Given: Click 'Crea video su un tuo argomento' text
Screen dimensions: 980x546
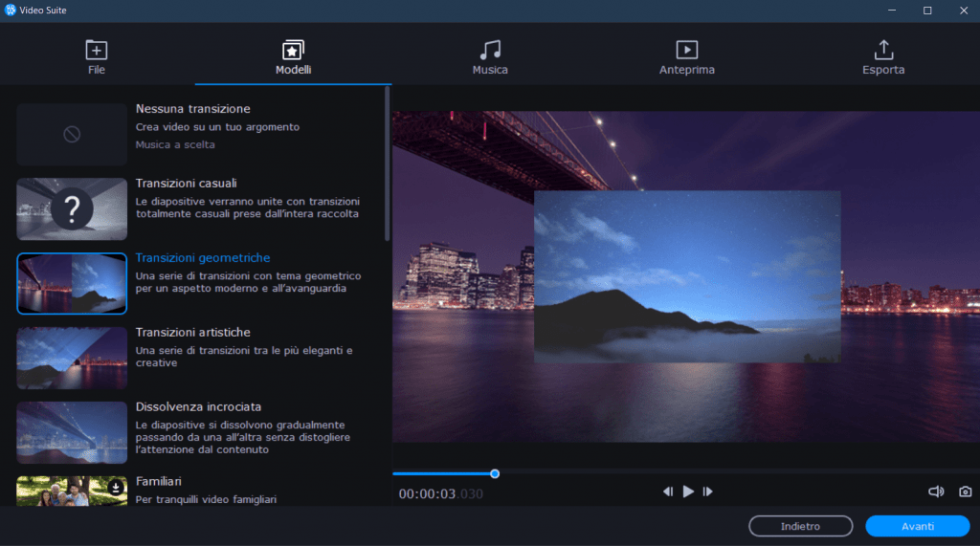Looking at the screenshot, I should [x=217, y=127].
